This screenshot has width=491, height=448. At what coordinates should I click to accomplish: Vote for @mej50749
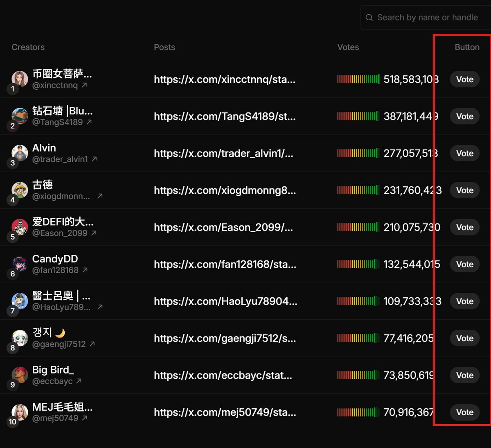point(465,412)
